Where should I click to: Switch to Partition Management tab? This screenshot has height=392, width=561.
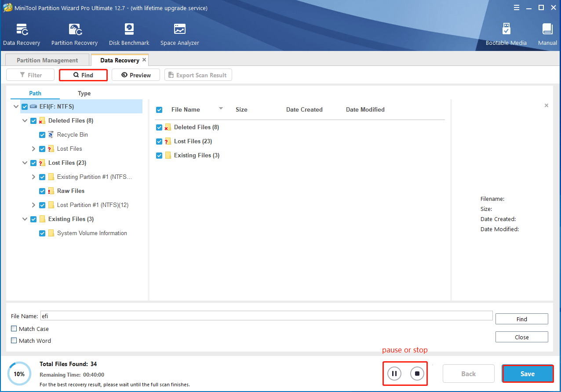point(47,60)
